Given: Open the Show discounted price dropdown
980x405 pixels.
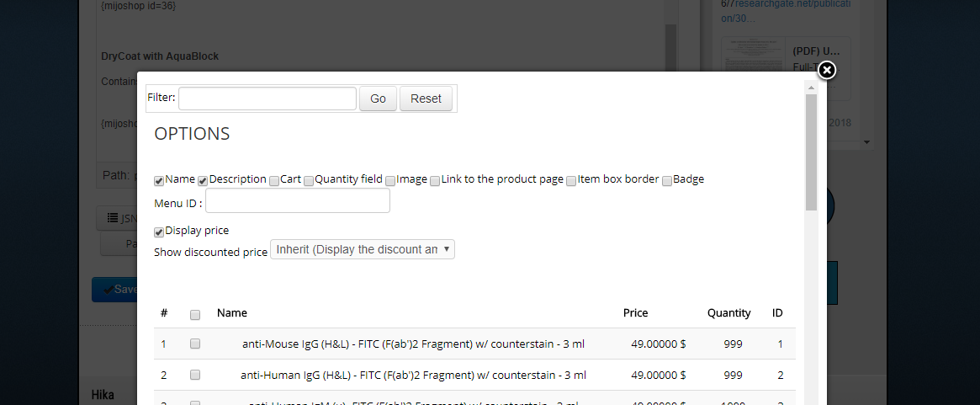Looking at the screenshot, I should tap(362, 250).
